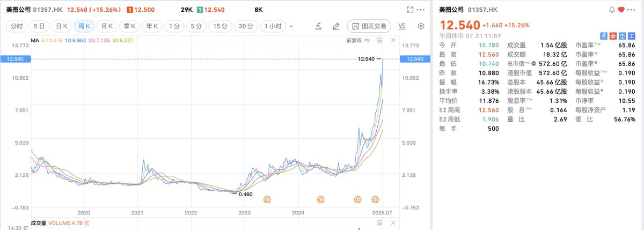Click the 委比 56.76% value

[625, 120]
